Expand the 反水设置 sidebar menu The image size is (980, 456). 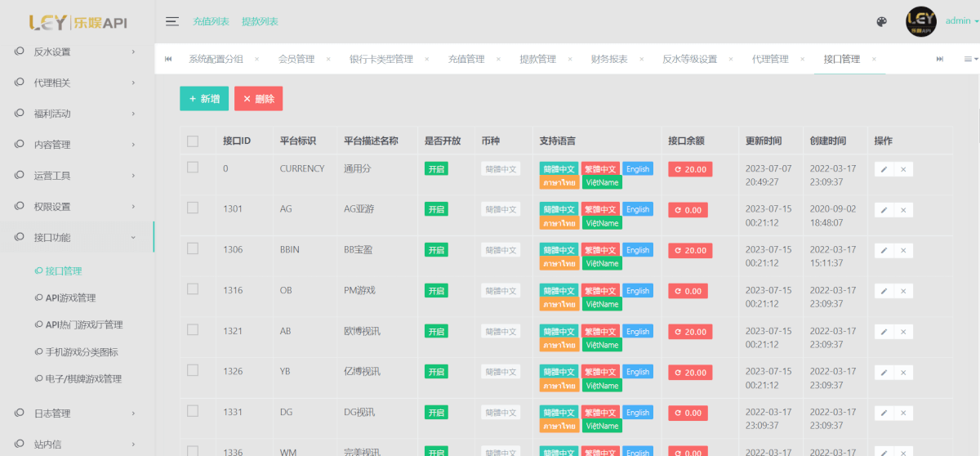[76, 51]
